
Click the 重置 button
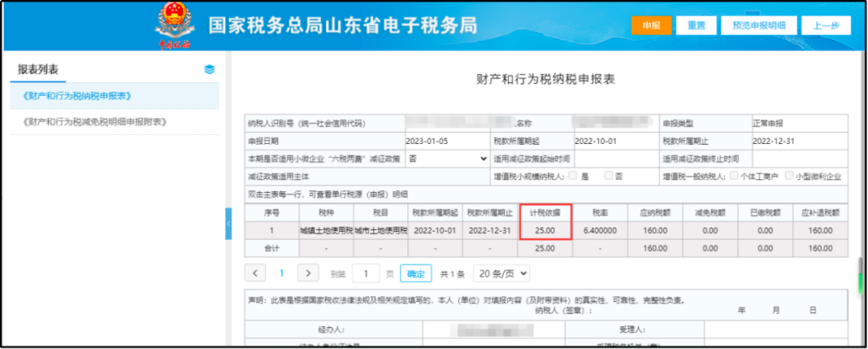[696, 26]
